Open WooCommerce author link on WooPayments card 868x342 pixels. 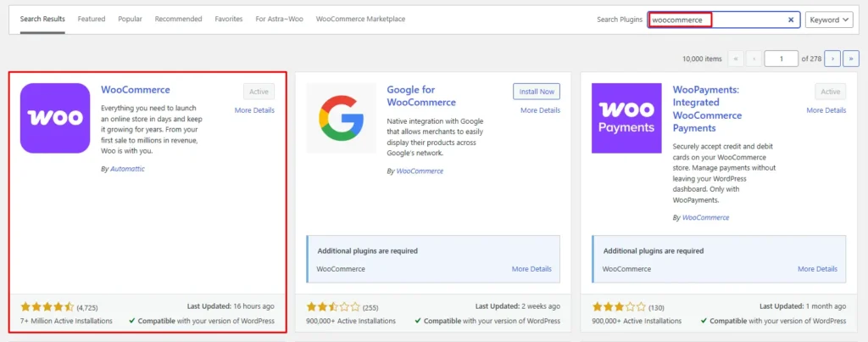[706, 218]
